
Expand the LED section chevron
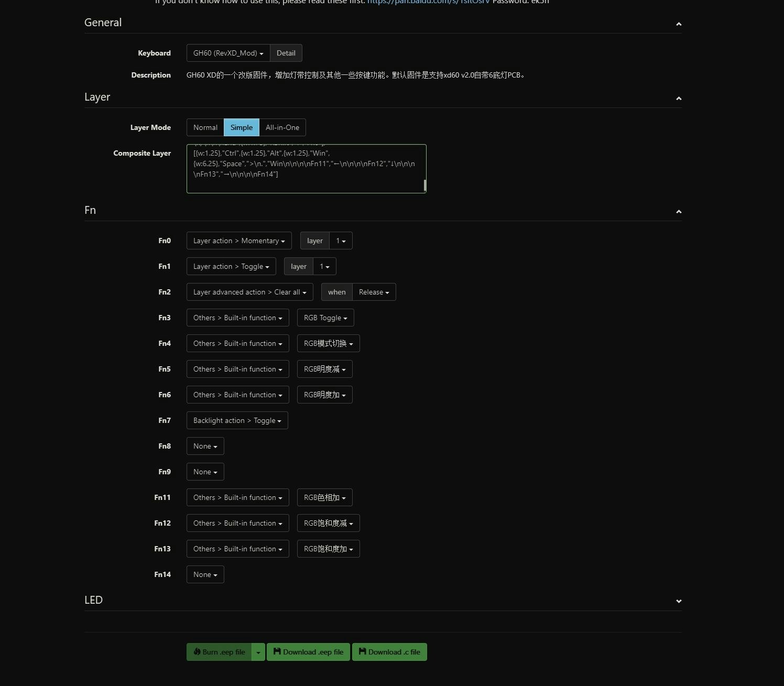tap(679, 601)
